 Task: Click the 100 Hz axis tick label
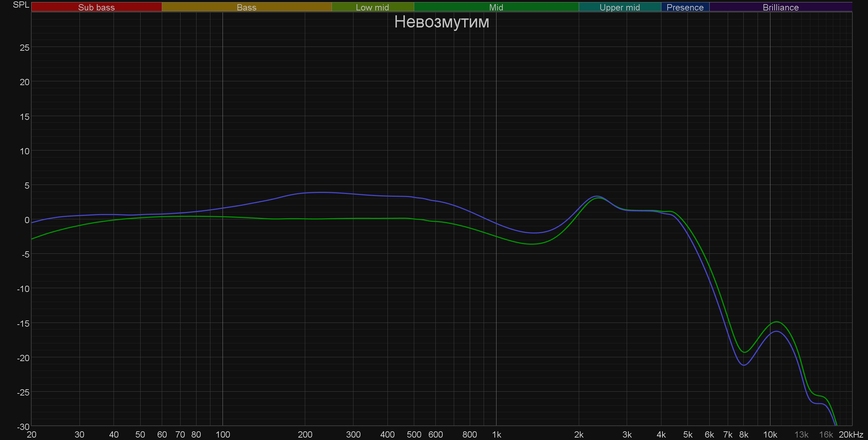coord(223,434)
